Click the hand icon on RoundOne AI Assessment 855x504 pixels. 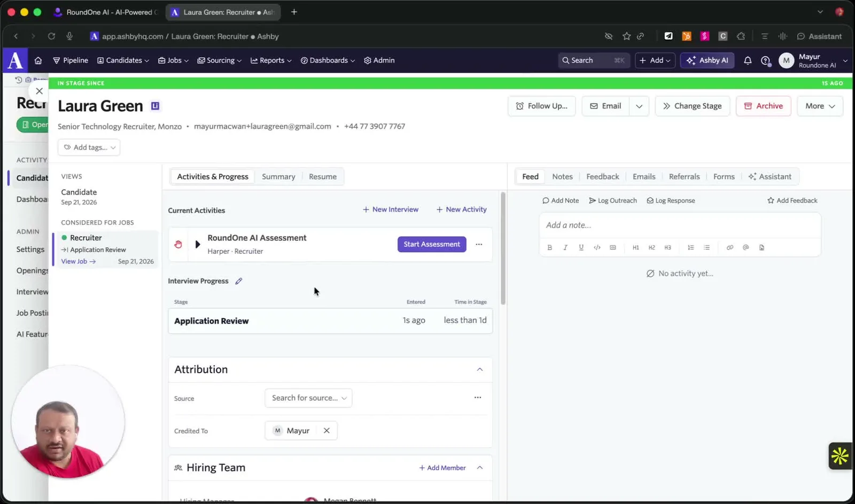(x=178, y=244)
